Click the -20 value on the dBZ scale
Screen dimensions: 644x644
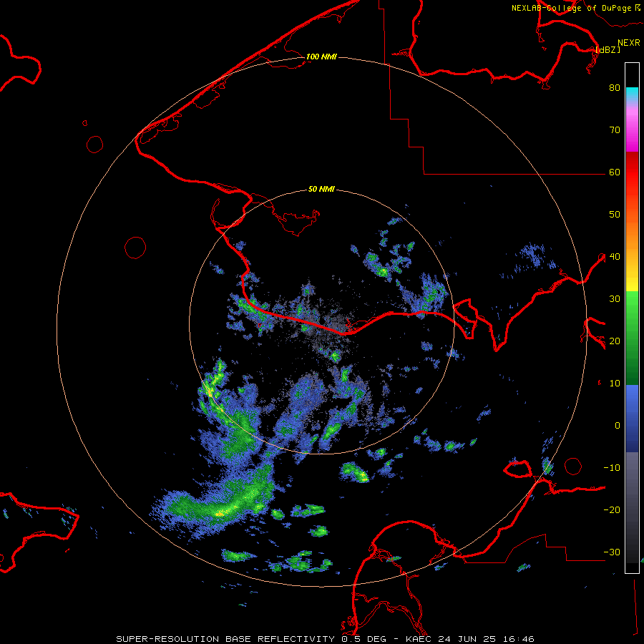[612, 510]
